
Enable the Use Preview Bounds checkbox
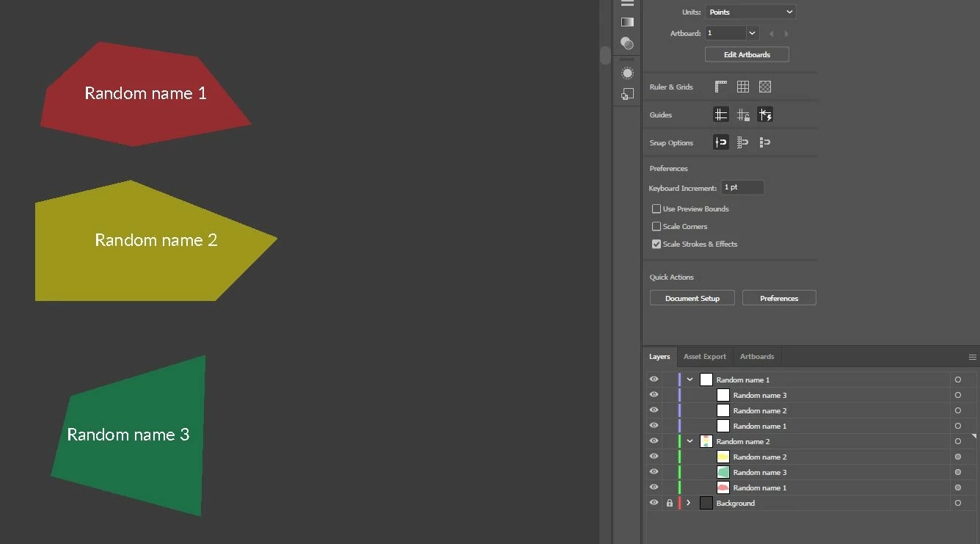657,209
